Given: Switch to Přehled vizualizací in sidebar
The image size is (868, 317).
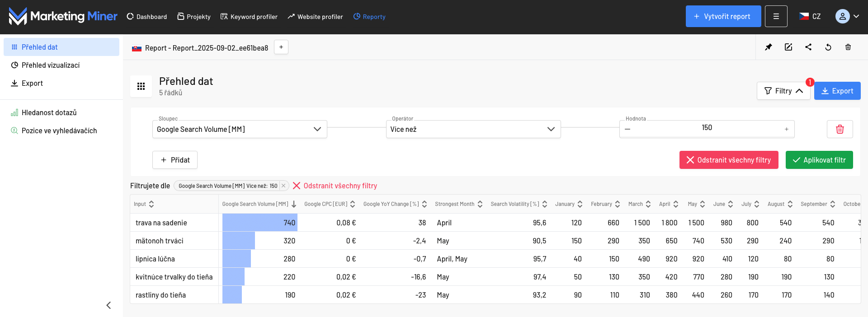Looking at the screenshot, I should [x=51, y=65].
